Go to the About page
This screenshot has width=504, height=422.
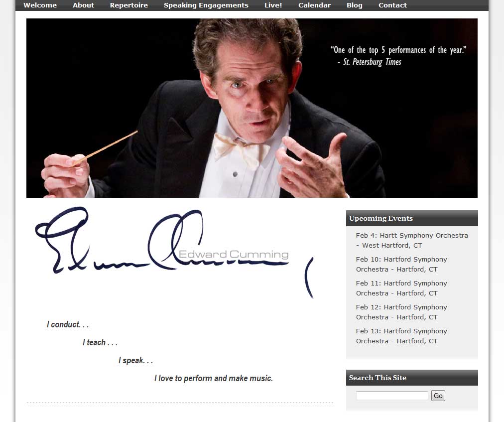point(83,5)
